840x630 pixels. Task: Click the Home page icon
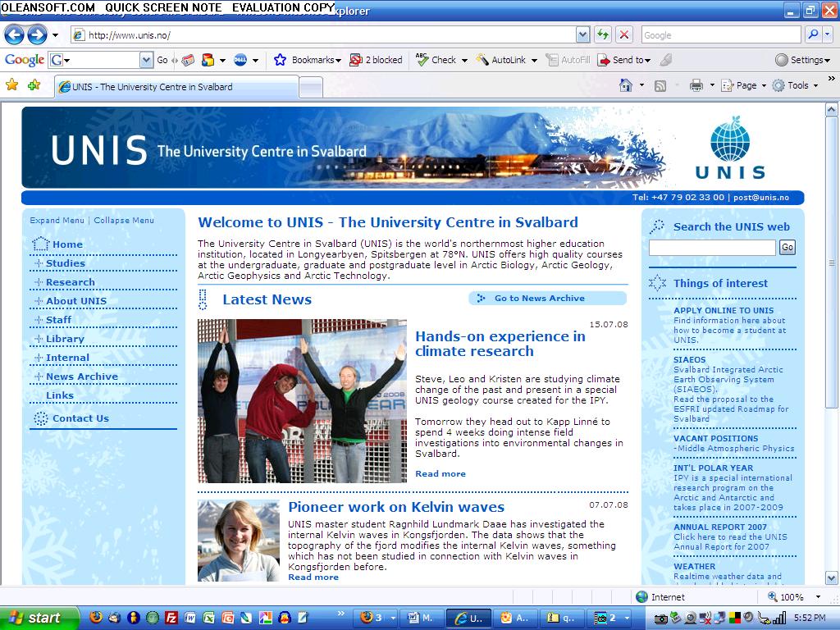[626, 85]
